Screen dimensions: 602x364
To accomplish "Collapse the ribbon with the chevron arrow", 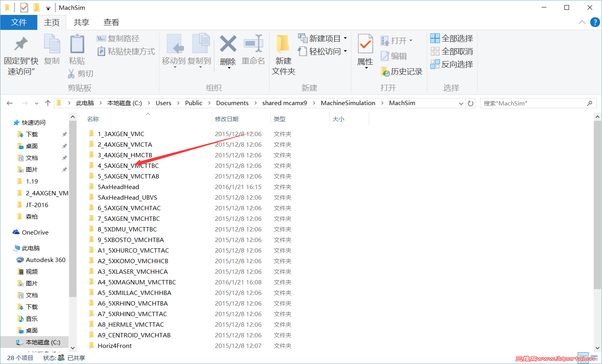I will pos(582,22).
